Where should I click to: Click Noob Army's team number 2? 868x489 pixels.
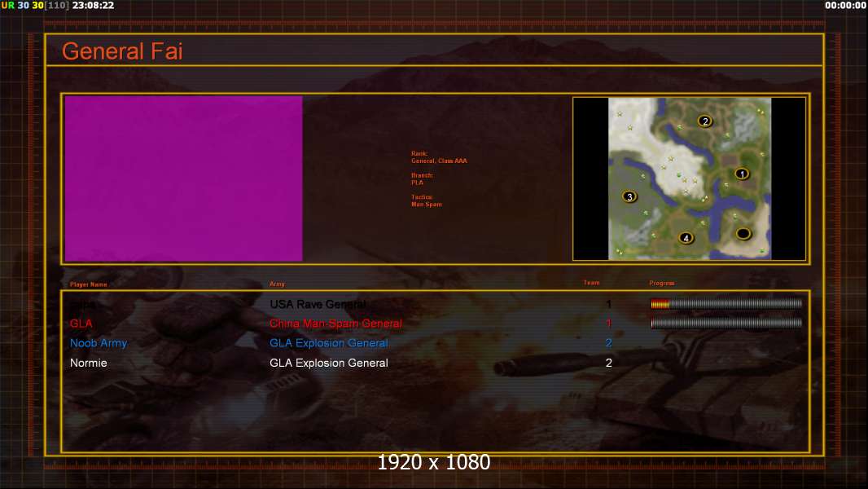[x=608, y=343]
